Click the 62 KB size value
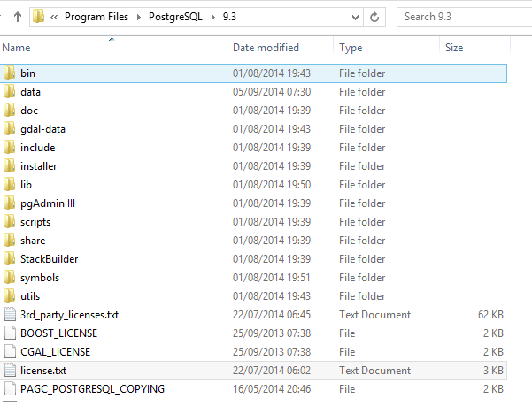This screenshot has height=406, width=532. coord(490,315)
